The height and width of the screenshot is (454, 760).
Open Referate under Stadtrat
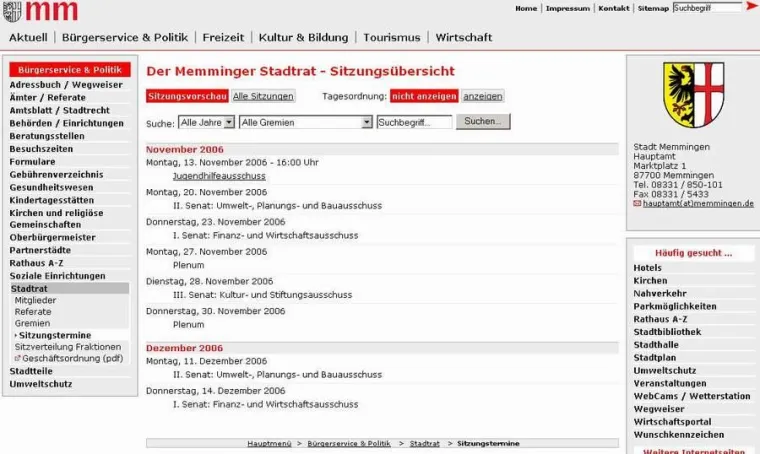click(33, 312)
